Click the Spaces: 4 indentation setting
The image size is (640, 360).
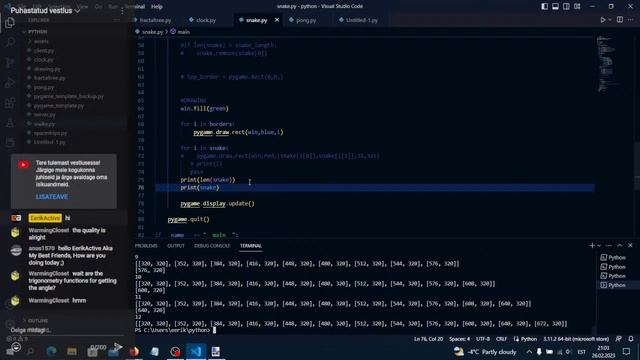tap(460, 339)
